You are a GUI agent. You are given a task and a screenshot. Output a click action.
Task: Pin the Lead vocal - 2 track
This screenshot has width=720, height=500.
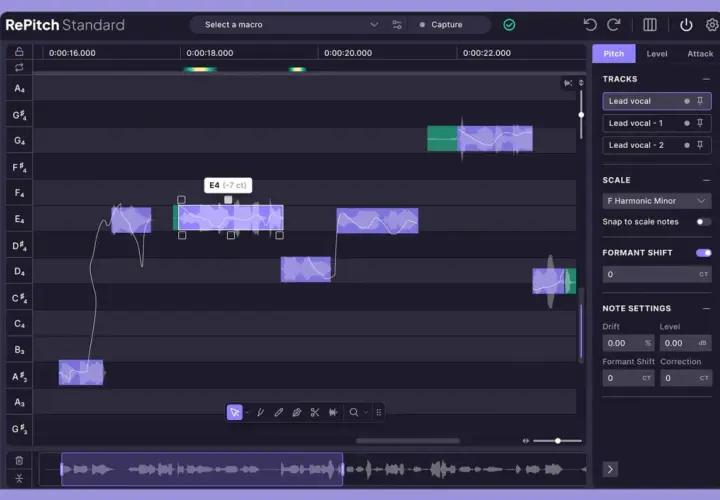[x=700, y=145]
